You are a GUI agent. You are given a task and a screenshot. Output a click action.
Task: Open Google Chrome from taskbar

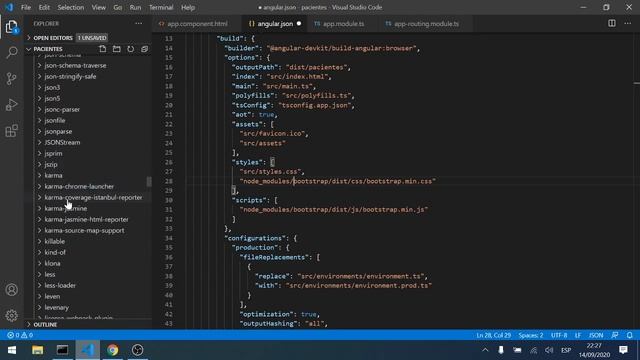[x=113, y=350]
